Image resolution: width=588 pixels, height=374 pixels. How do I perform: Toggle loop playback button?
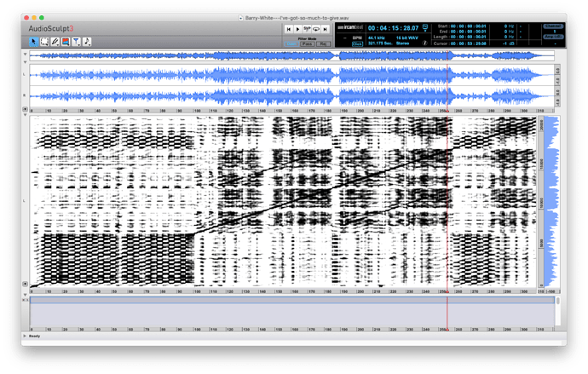[316, 29]
